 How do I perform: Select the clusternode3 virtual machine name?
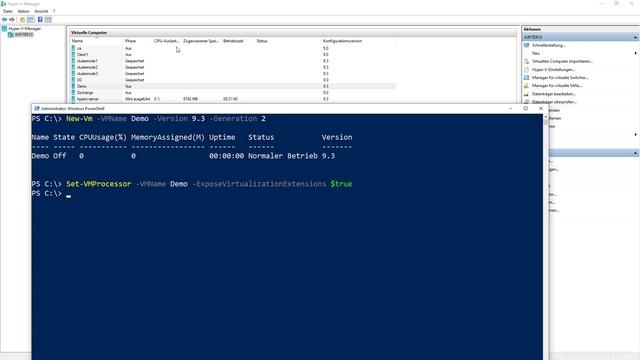click(x=87, y=73)
